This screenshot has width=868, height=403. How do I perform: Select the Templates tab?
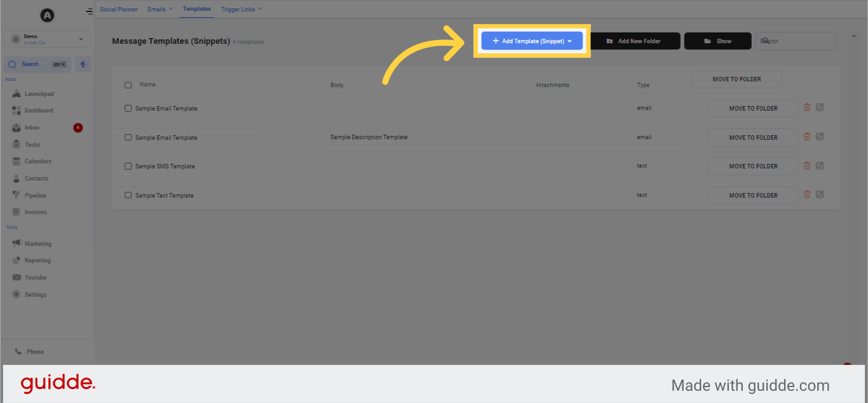click(x=196, y=9)
